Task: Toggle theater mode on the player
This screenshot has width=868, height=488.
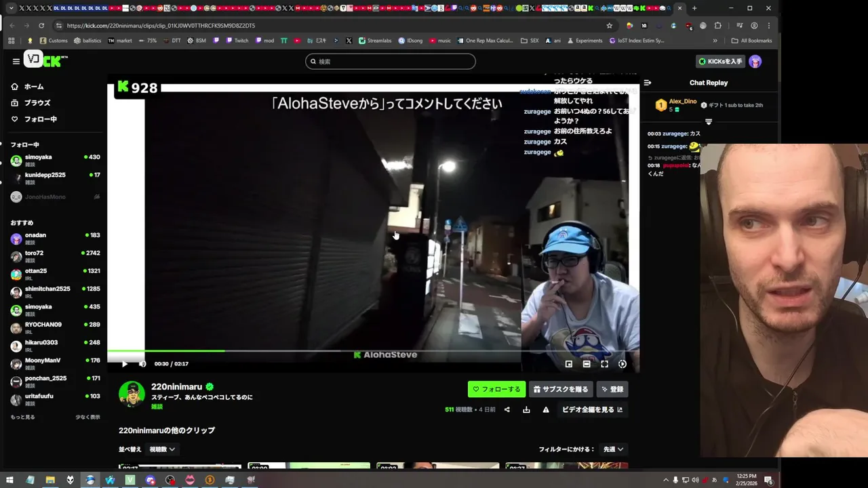Action: (587, 364)
